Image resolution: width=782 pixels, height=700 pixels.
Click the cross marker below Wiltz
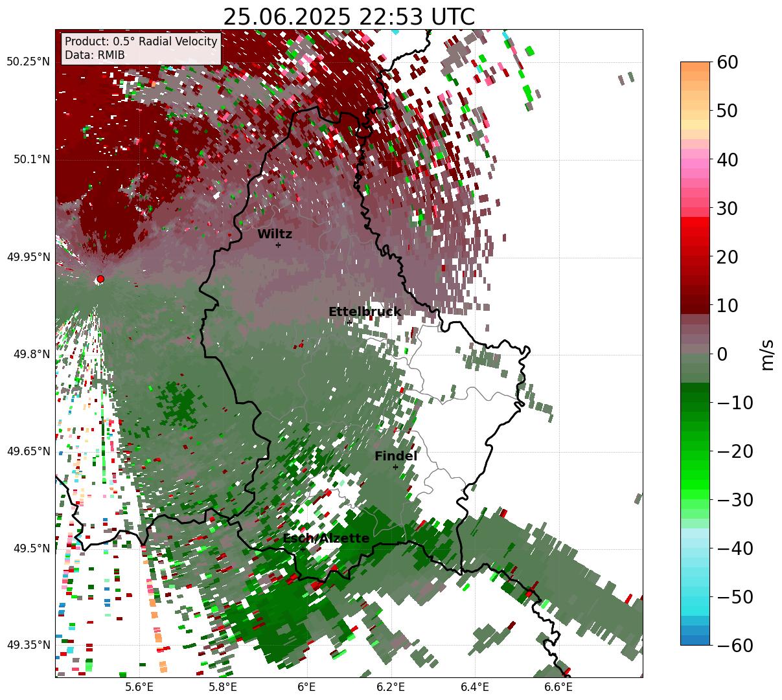coord(278,245)
